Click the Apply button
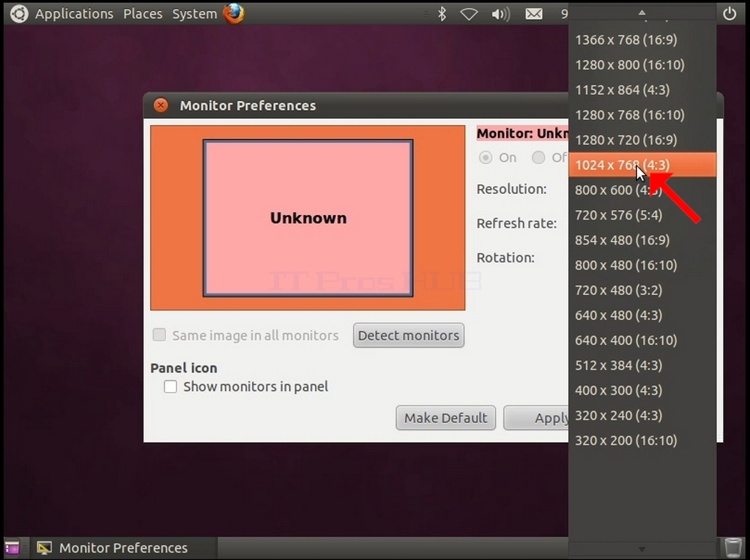The width and height of the screenshot is (750, 560). point(536,418)
